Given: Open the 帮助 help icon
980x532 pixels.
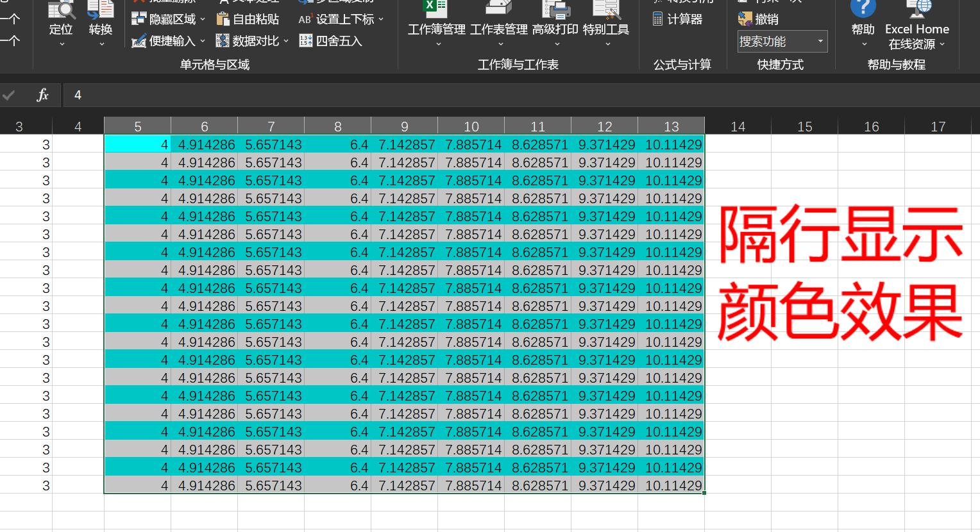Looking at the screenshot, I should pyautogui.click(x=863, y=9).
